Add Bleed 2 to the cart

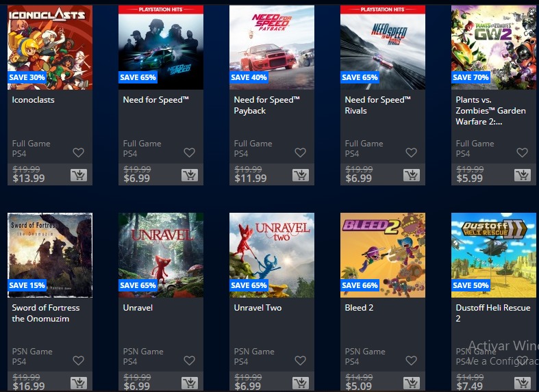click(412, 382)
